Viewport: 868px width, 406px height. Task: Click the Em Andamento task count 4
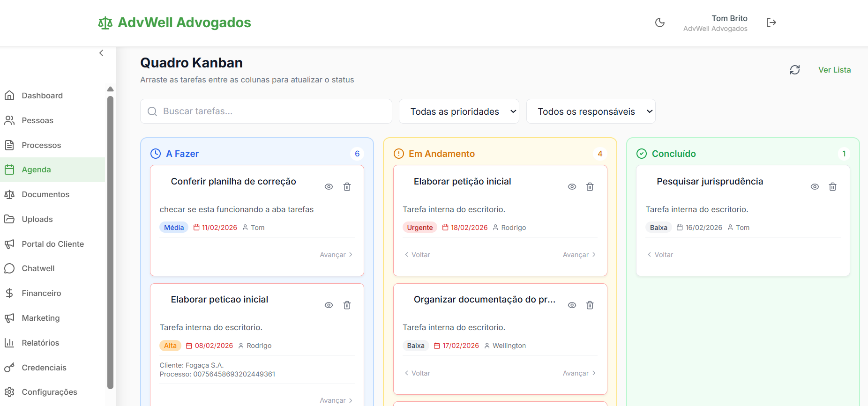(600, 154)
